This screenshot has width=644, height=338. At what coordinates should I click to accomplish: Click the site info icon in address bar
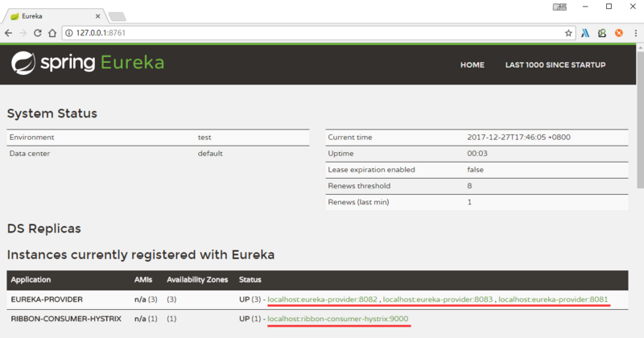click(x=69, y=33)
